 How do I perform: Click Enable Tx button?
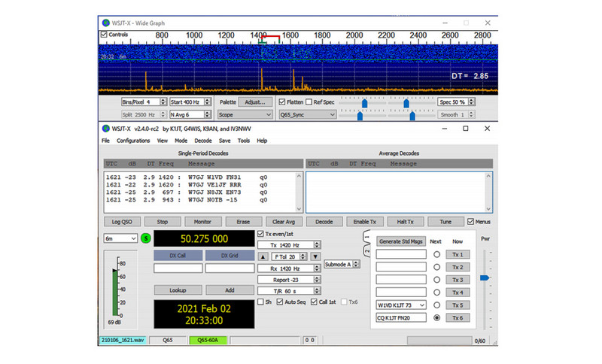click(x=365, y=222)
